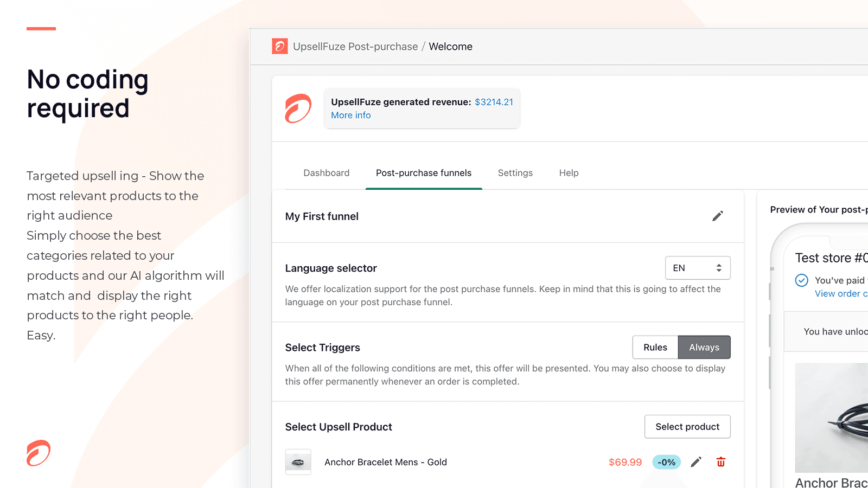This screenshot has height=488, width=868.
Task: Switch trigger mode to Rules
Action: click(x=655, y=348)
